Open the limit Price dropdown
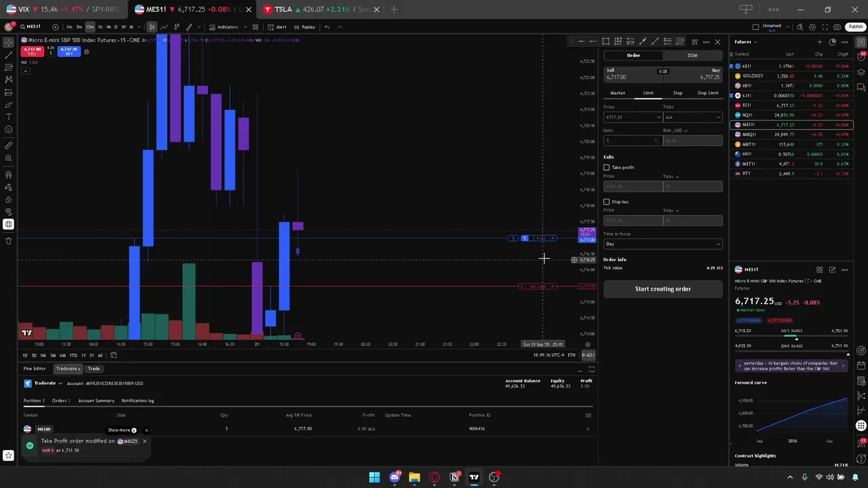 (x=658, y=117)
